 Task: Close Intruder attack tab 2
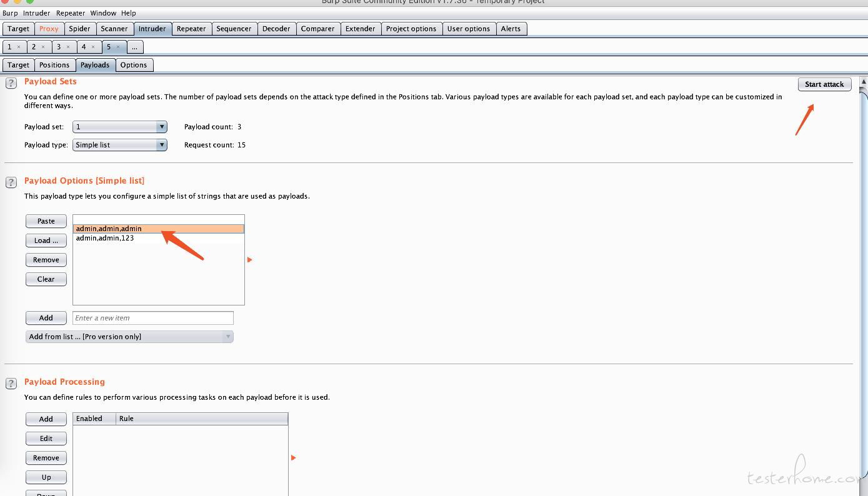pyautogui.click(x=43, y=47)
